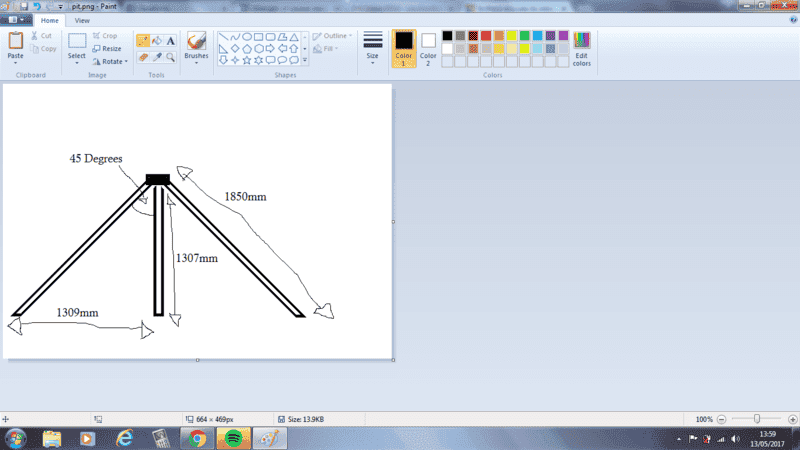The height and width of the screenshot is (450, 800).
Task: Activate the Color picker eyedropper
Action: point(156,57)
